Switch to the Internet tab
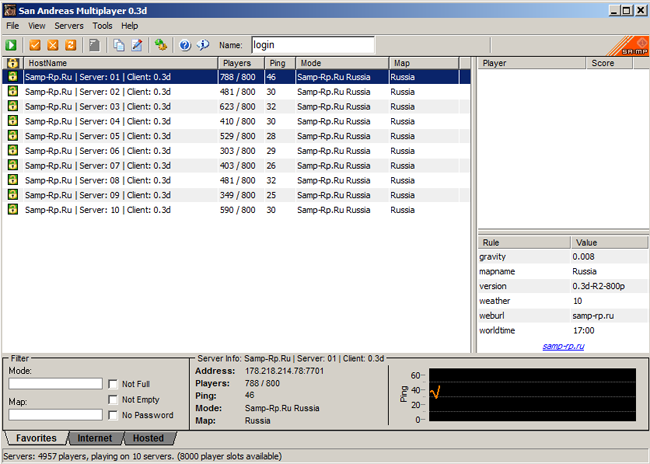The image size is (650, 464). (95, 438)
